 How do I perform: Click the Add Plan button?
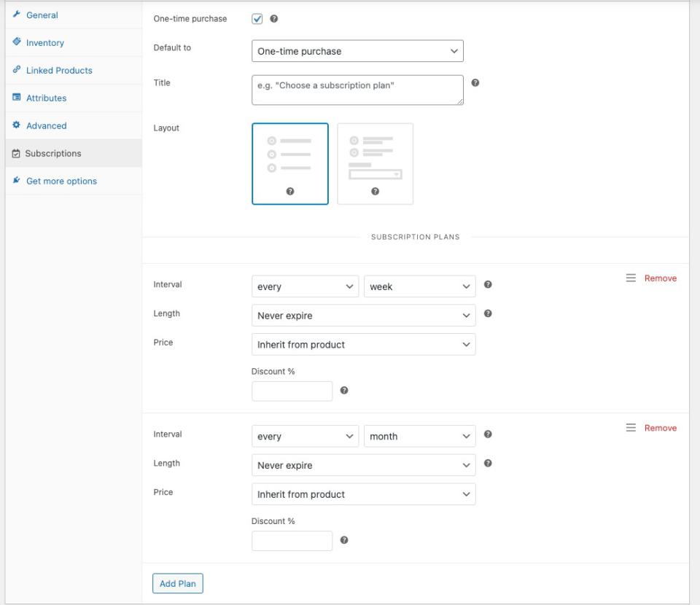click(178, 584)
